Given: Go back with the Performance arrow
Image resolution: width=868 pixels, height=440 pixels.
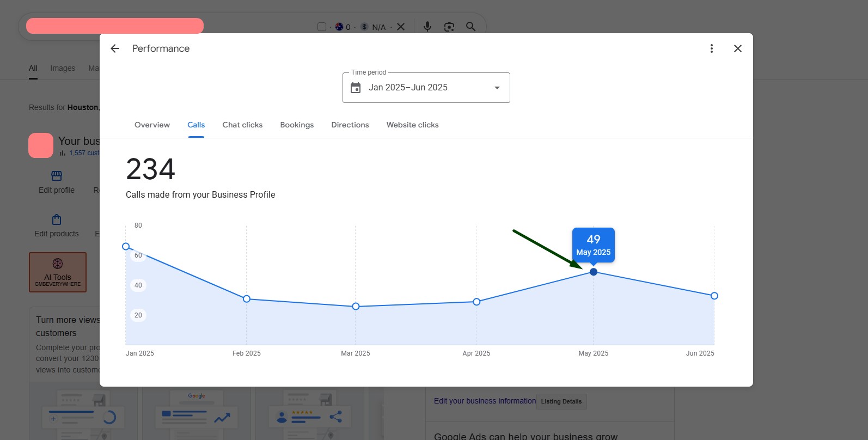Looking at the screenshot, I should (115, 48).
